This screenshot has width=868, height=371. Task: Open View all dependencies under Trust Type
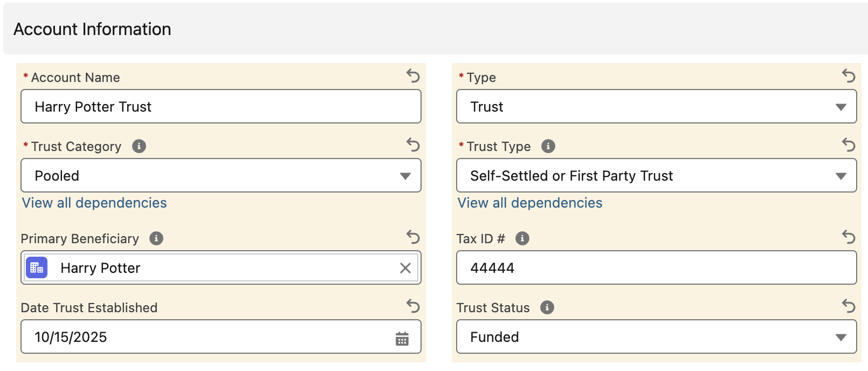[530, 203]
